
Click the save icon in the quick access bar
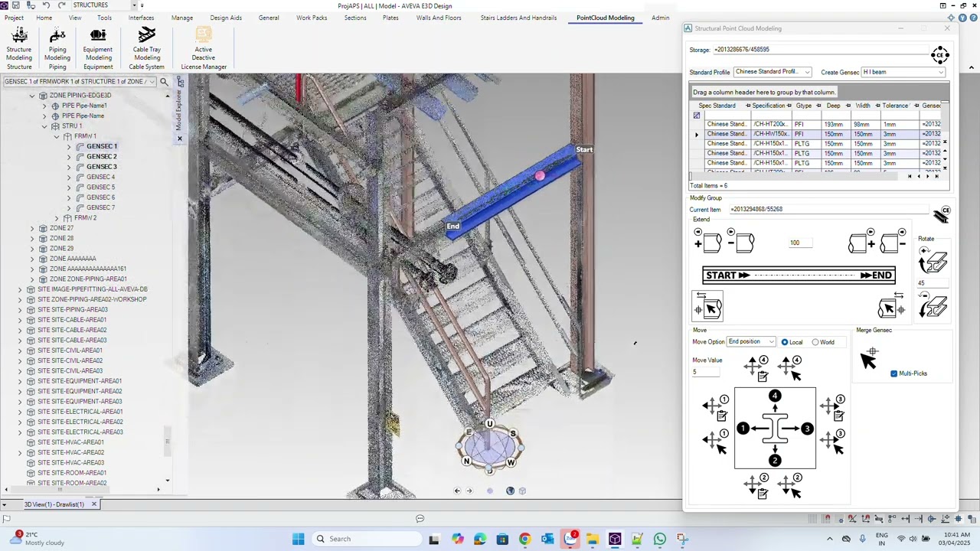(15, 5)
